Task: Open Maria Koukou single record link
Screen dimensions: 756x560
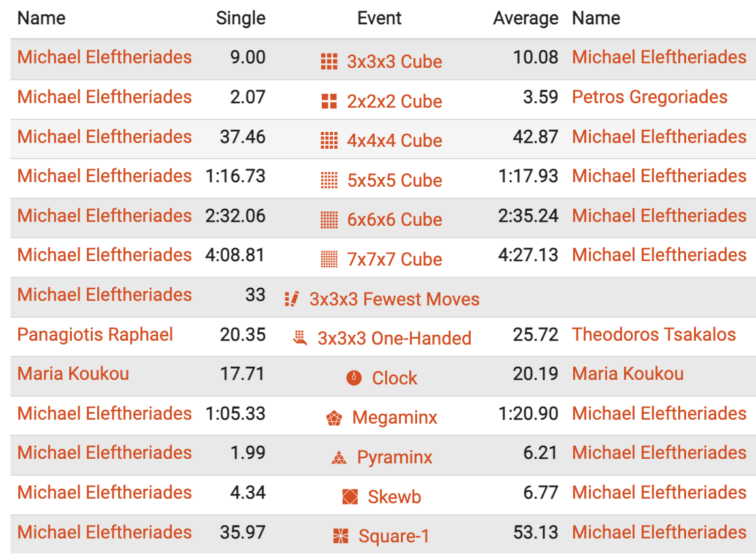Action: click(x=73, y=374)
